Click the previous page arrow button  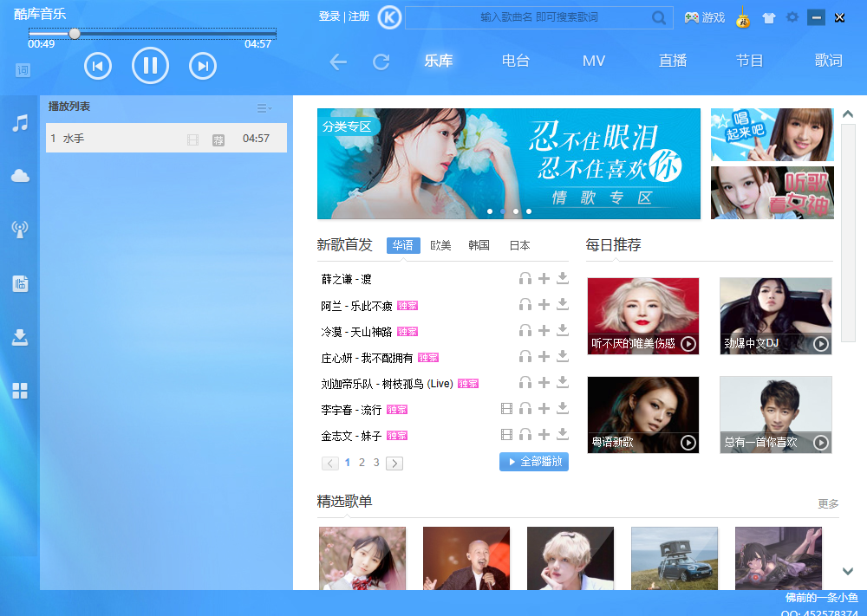pos(330,463)
